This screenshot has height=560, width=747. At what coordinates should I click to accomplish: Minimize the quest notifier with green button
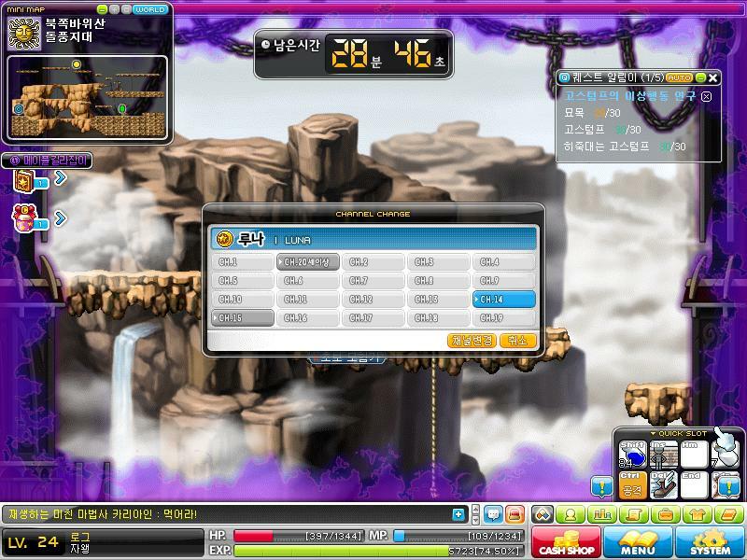click(x=701, y=77)
